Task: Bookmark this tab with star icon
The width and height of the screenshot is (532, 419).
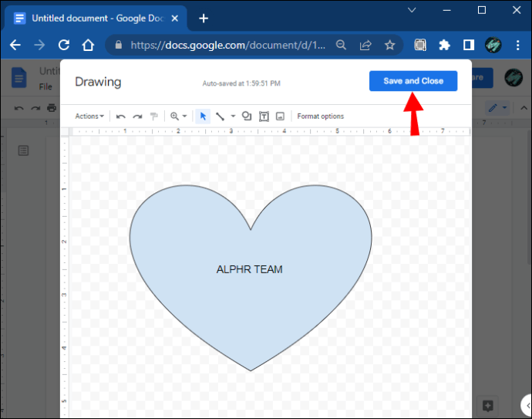Action: tap(389, 45)
